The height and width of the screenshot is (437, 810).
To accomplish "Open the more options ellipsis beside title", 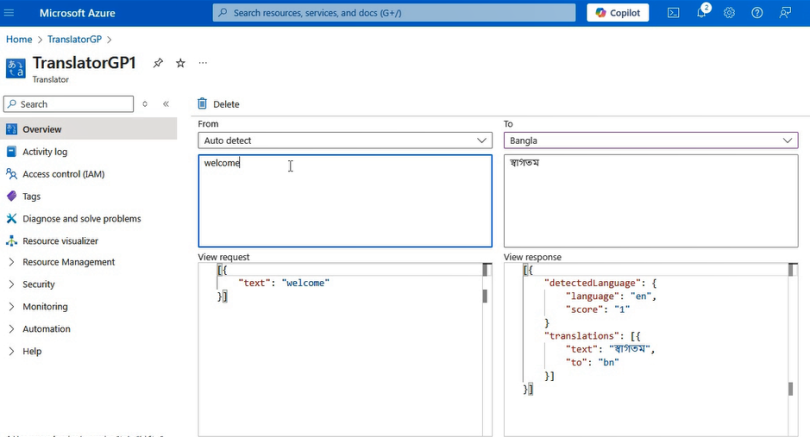I will 203,63.
